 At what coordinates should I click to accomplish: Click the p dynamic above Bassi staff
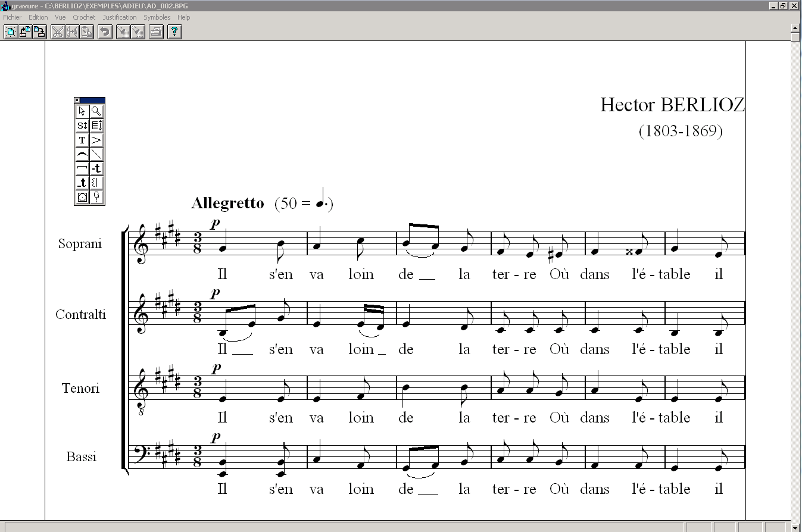[x=216, y=437]
